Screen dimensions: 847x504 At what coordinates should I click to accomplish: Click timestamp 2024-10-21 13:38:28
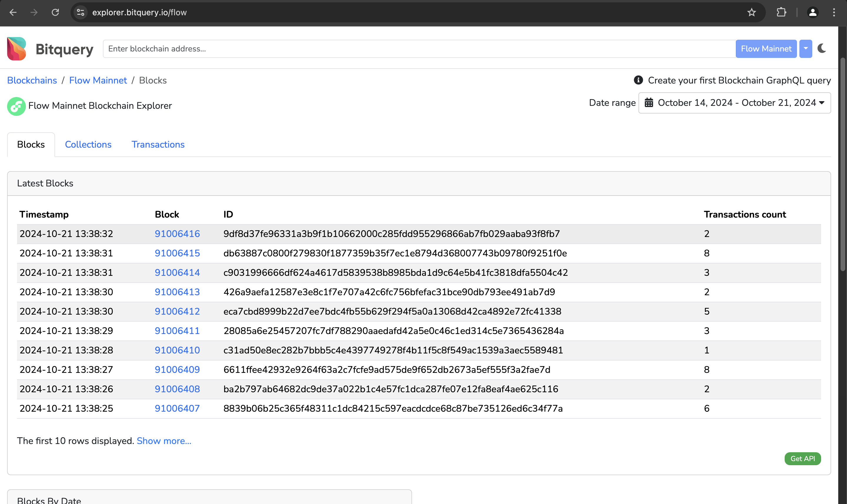tap(66, 350)
